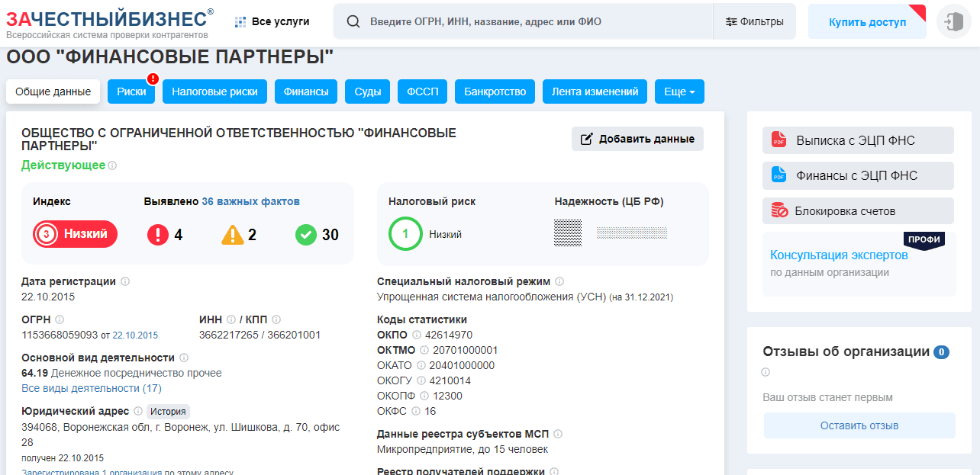Image resolution: width=980 pixels, height=475 pixels.
Task: Click info icon beside Специальный налоговый режим
Action: 559,281
